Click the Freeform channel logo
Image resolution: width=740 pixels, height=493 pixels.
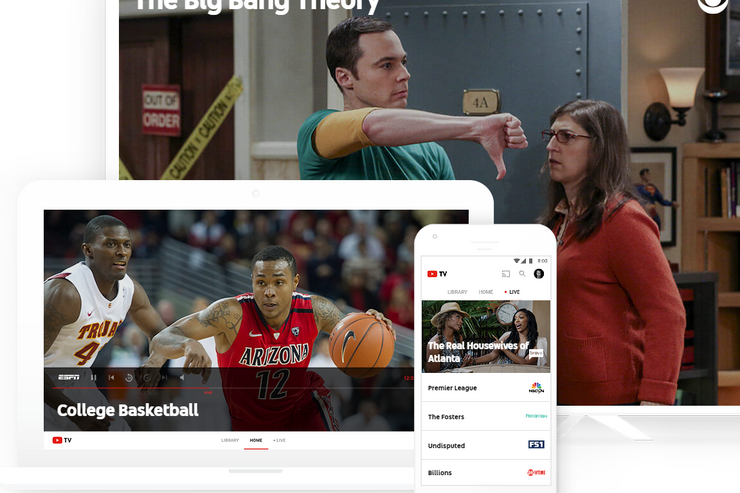[x=536, y=416]
